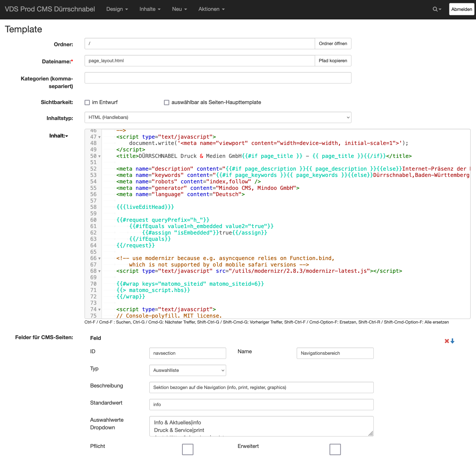
Task: Delete the navsection field with red X
Action: click(447, 341)
